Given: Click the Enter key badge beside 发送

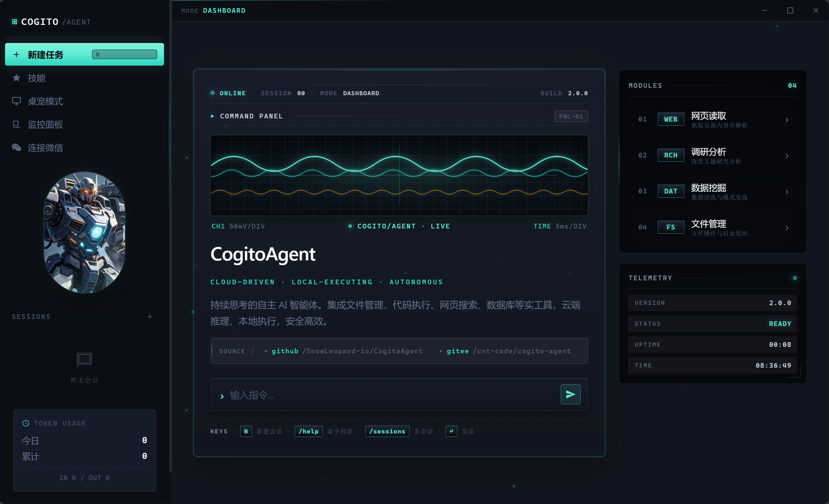Looking at the screenshot, I should [451, 431].
